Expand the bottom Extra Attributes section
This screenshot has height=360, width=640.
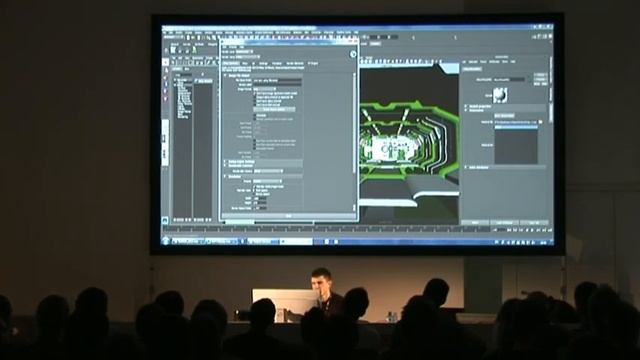(x=466, y=167)
